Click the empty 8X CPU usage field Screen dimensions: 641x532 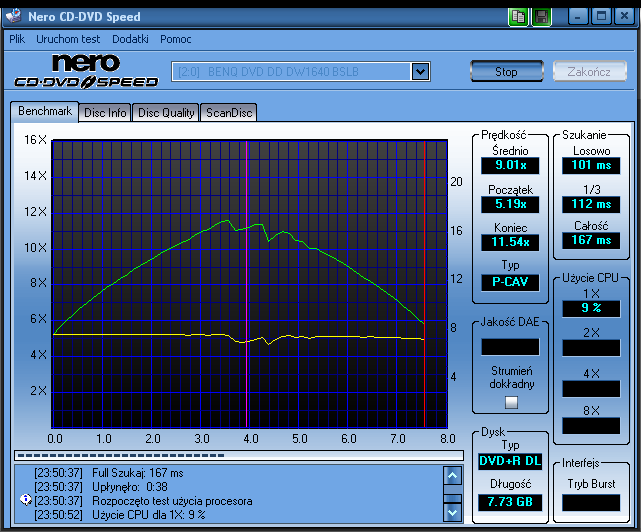tap(591, 426)
